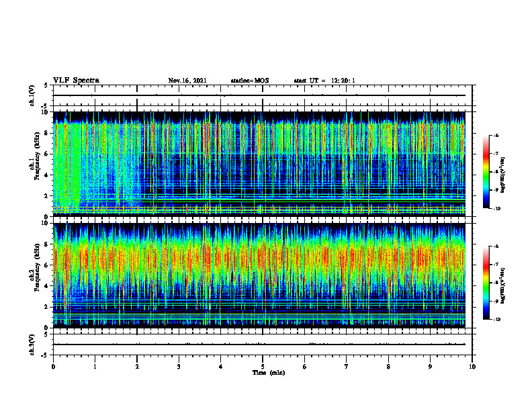This screenshot has width=532, height=411.
Task: Click the "-6" label on ch.1 color bar
Action: [496, 135]
